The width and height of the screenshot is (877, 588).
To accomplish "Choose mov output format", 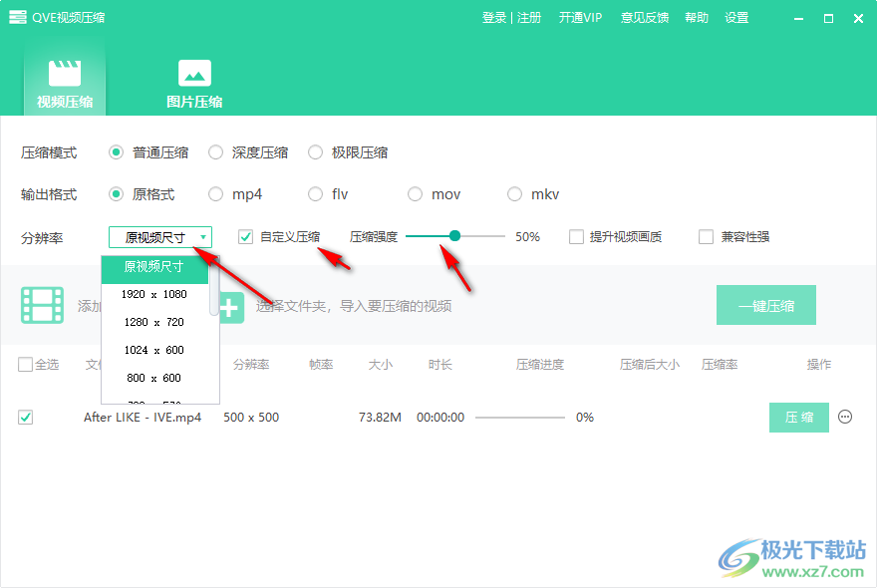I will tap(415, 194).
